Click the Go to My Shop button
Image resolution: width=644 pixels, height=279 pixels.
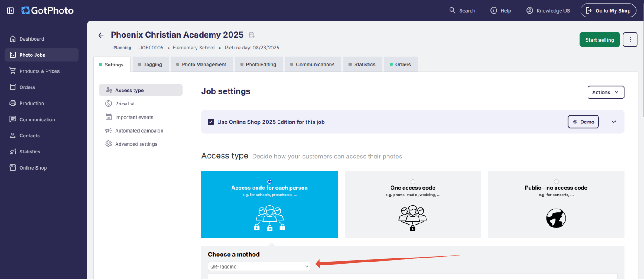[x=608, y=10]
